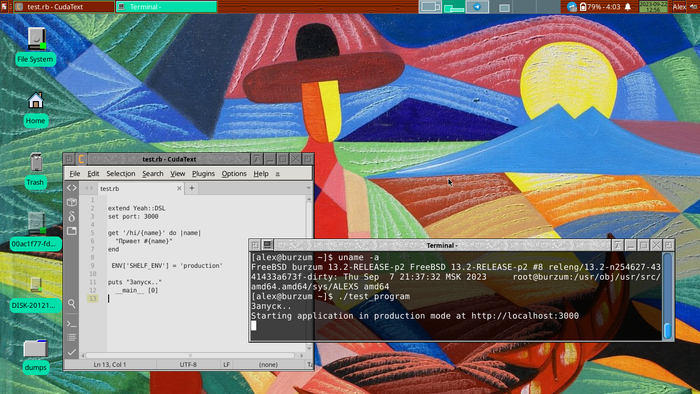Image resolution: width=700 pixels, height=394 pixels.
Task: Click the delta snippets icon in CudaText sidebar
Action: click(71, 216)
